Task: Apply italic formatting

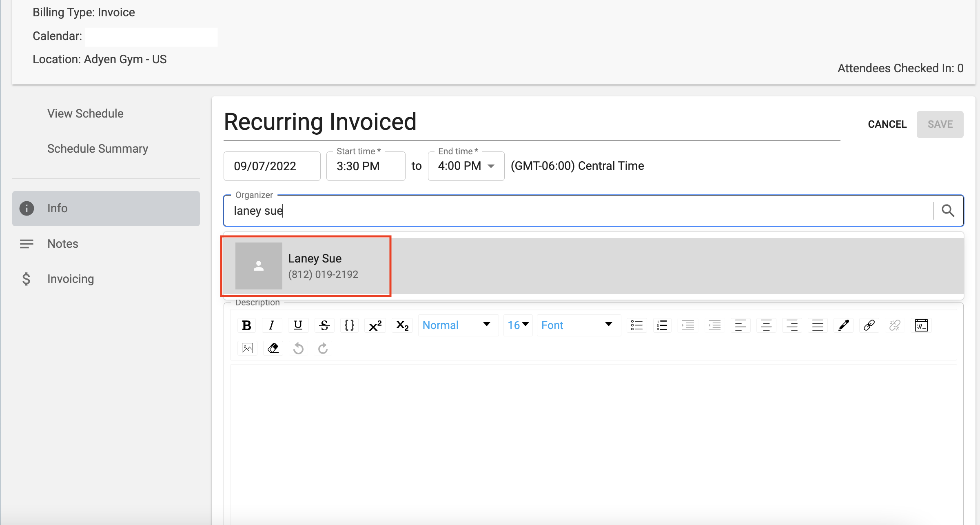Action: (x=271, y=325)
